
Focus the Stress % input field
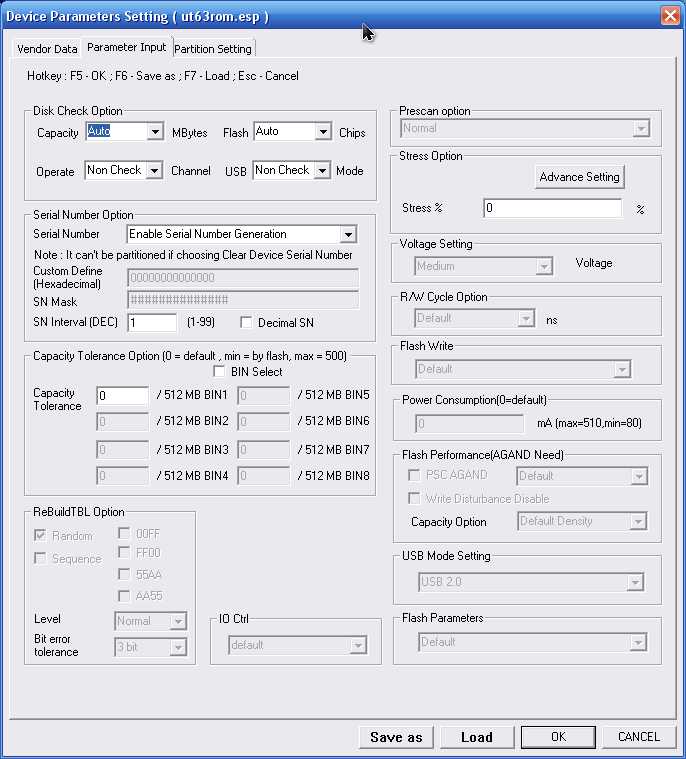click(x=552, y=208)
